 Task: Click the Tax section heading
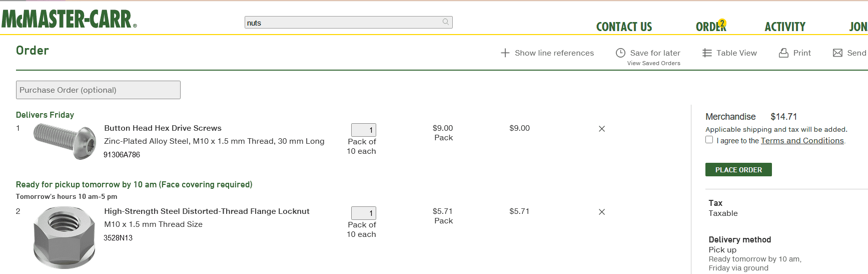pyautogui.click(x=715, y=203)
